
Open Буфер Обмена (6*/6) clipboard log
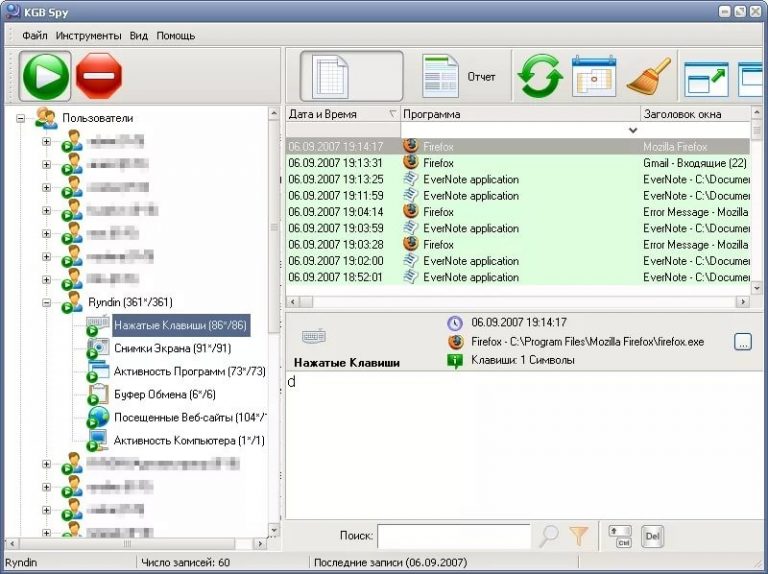[x=165, y=394]
